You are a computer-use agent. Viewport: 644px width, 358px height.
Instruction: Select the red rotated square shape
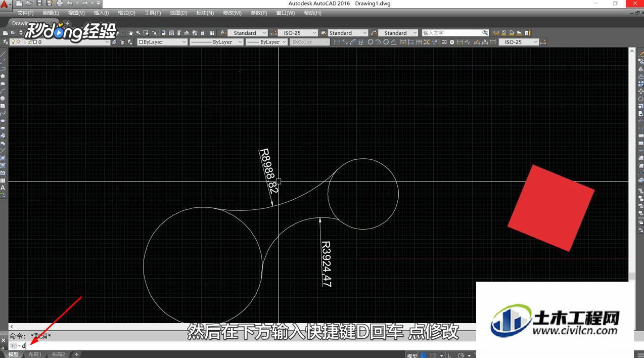(x=551, y=207)
